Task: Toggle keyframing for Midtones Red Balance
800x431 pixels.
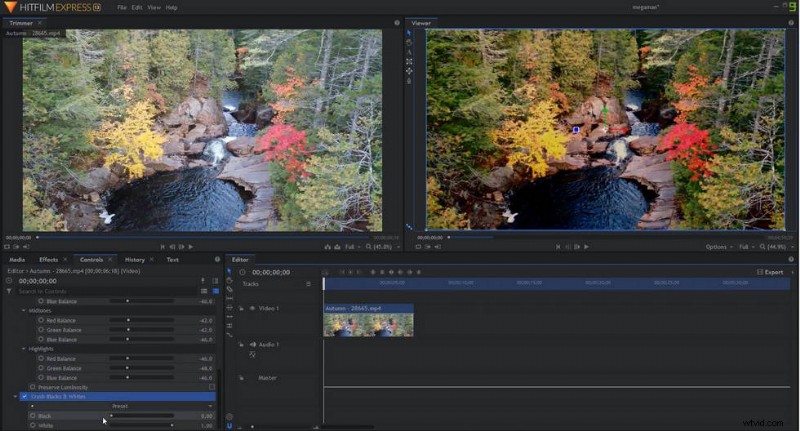Action: pos(41,320)
